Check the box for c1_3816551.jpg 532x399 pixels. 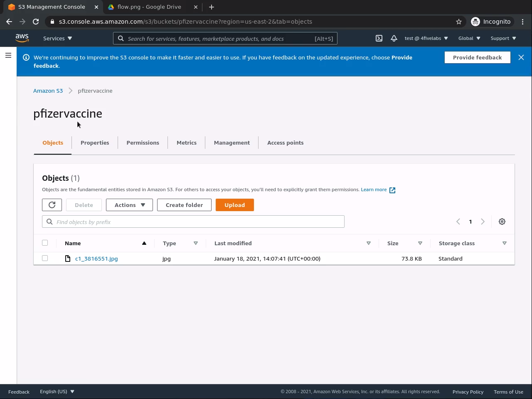45,258
